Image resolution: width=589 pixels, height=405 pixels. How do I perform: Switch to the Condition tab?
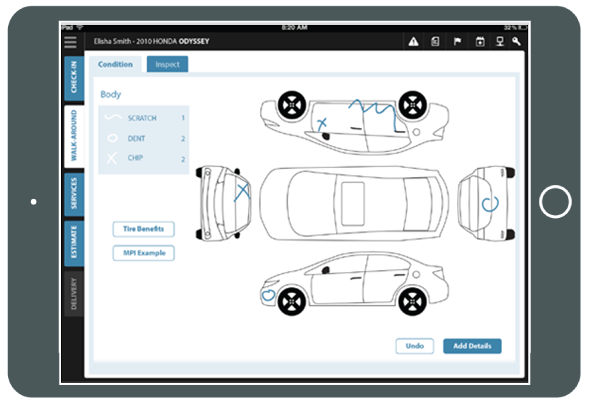point(115,64)
